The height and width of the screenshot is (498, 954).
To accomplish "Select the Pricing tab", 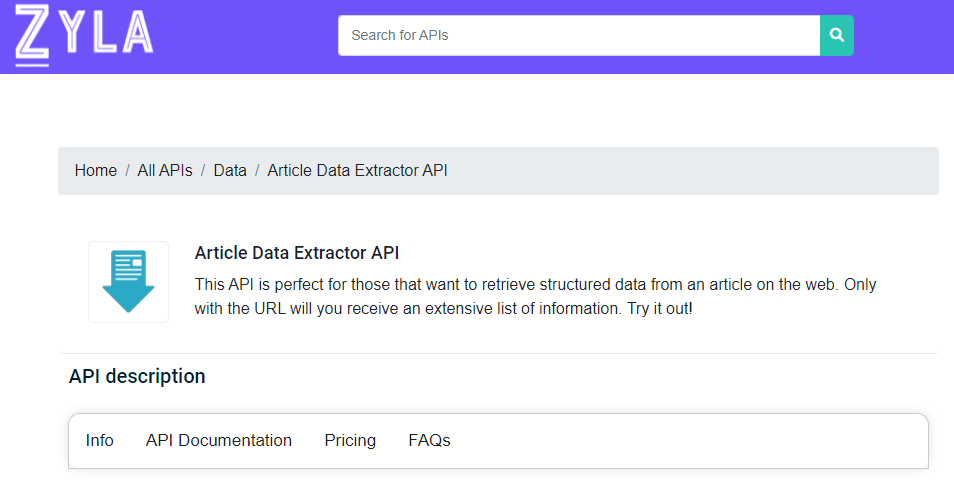I will click(350, 440).
